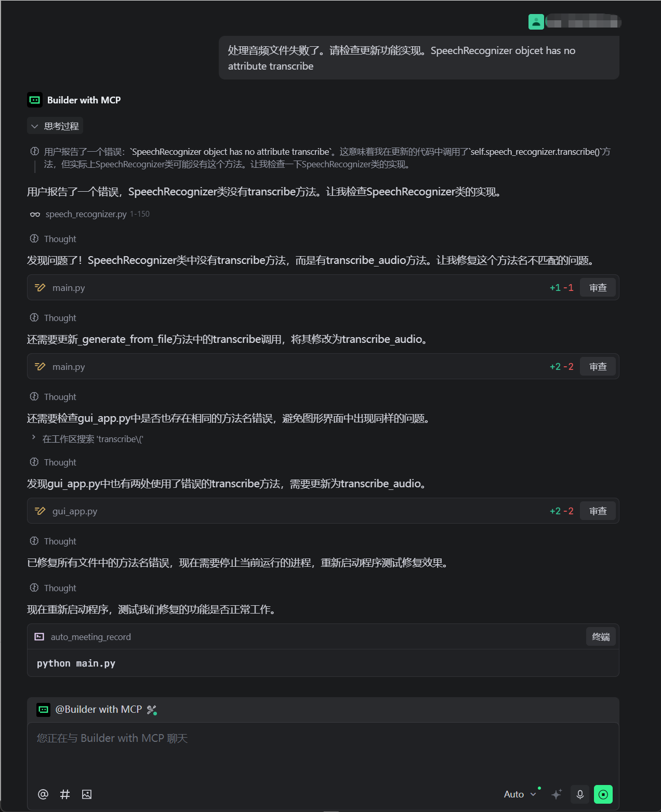Click the tools icon next to @Builder with MCP
Screen dimensions: 661x812
151,709
